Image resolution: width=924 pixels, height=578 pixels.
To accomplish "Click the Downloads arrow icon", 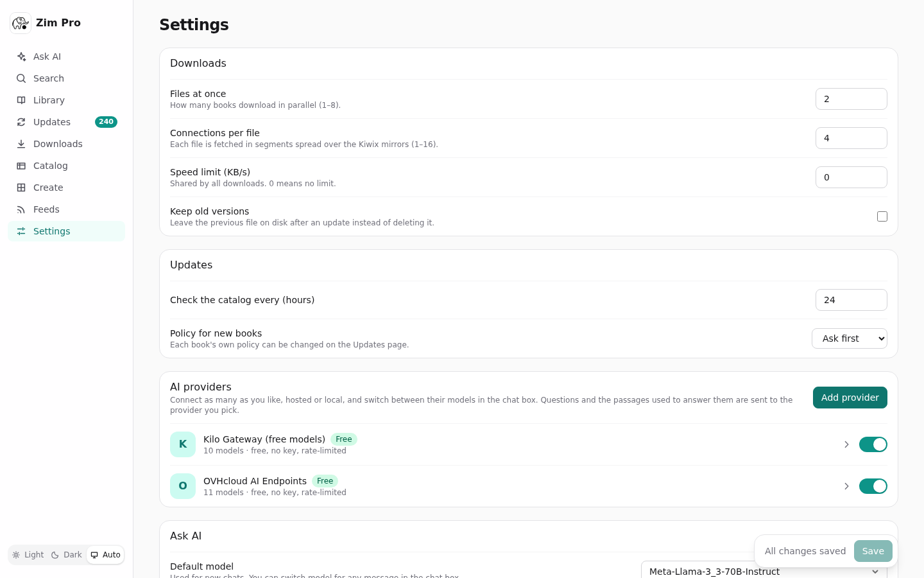I will click(21, 144).
